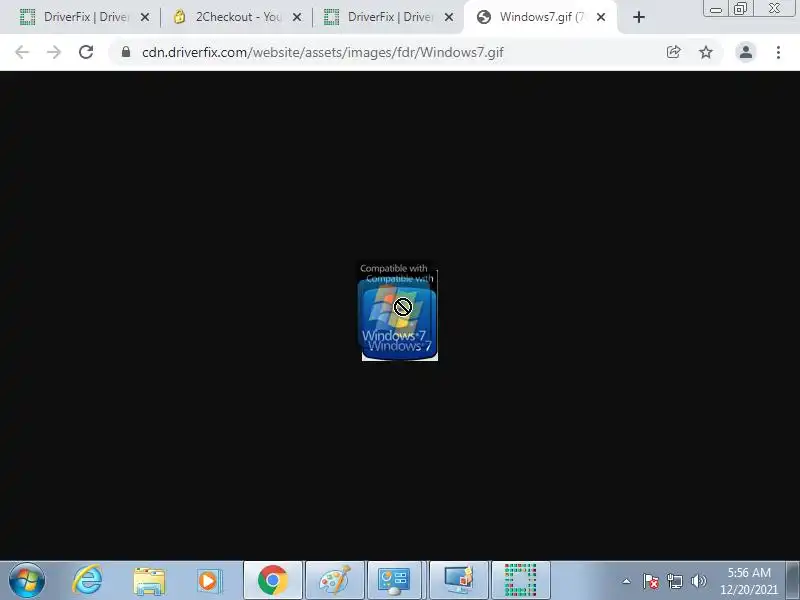Screen dimensions: 800x600
Task: Open clock showing 5:56 AM
Action: click(x=748, y=581)
